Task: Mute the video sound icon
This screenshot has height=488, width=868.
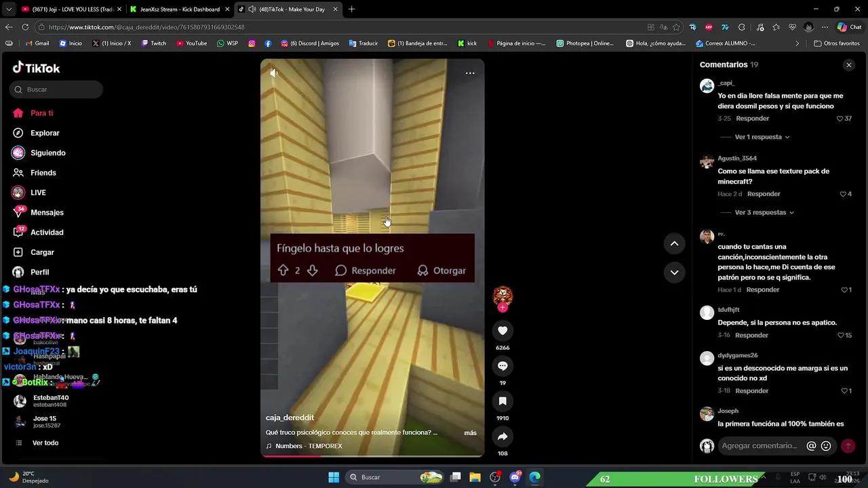Action: [x=274, y=73]
